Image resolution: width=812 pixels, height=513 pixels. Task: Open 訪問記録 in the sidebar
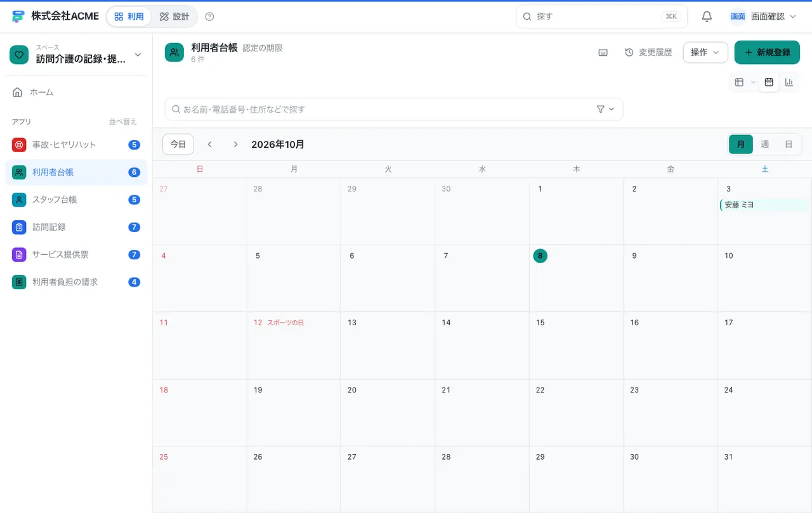76,227
